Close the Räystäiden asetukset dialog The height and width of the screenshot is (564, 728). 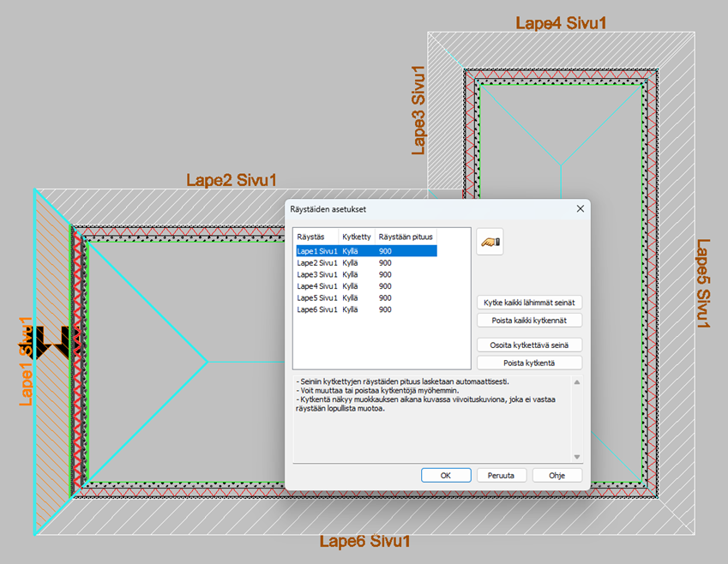(581, 208)
